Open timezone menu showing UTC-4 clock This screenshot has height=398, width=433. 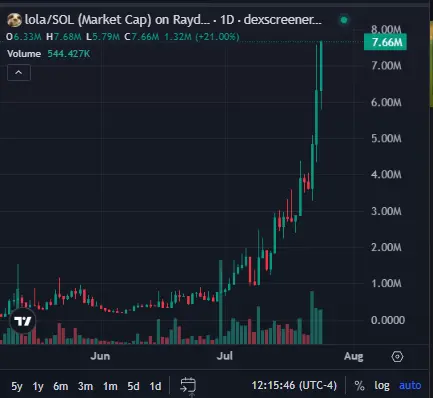click(x=294, y=386)
